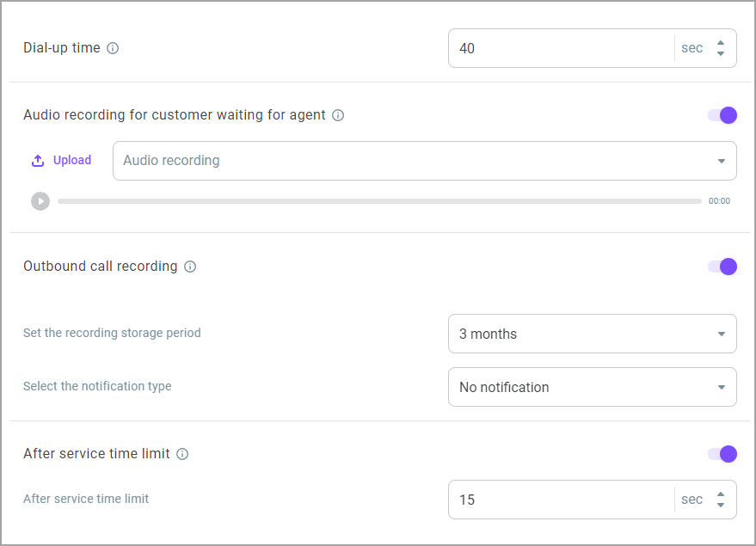This screenshot has height=546, width=756.
Task: Turn off After service time limit switch
Action: pos(722,454)
